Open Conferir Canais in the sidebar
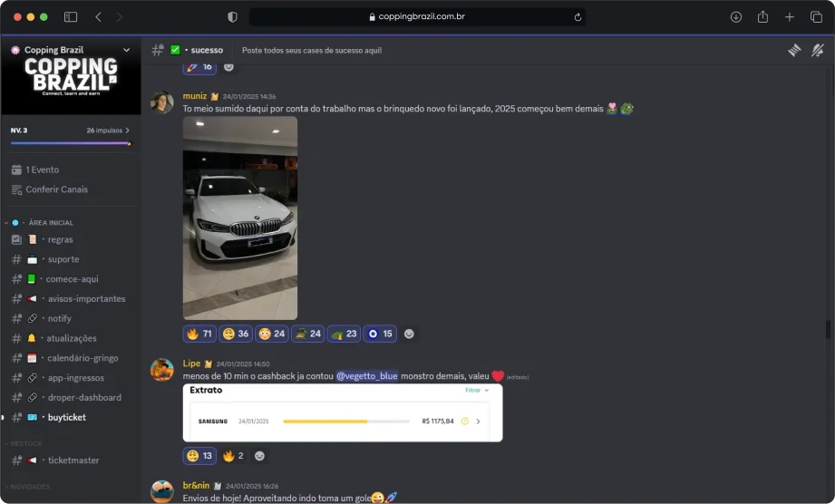This screenshot has width=835, height=504. pyautogui.click(x=56, y=189)
